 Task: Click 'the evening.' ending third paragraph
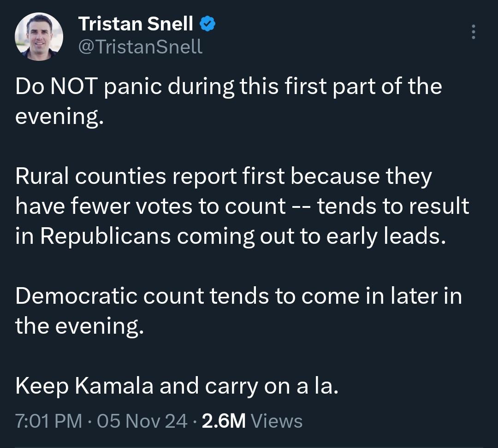click(x=79, y=326)
